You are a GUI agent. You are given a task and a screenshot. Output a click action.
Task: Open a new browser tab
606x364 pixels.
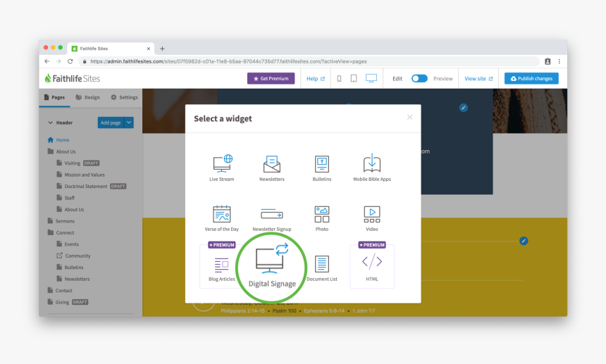click(162, 49)
